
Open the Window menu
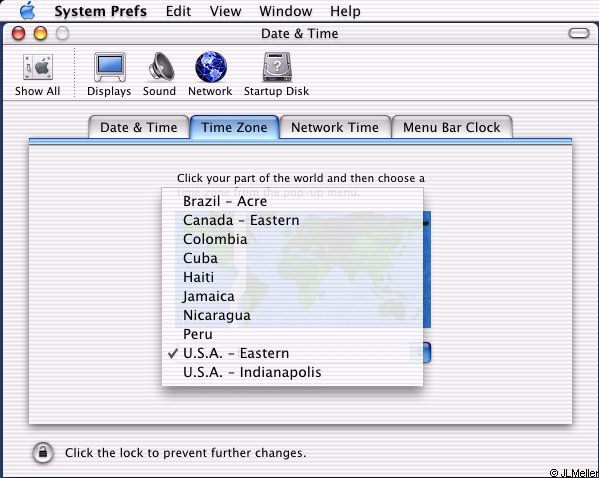[x=286, y=11]
